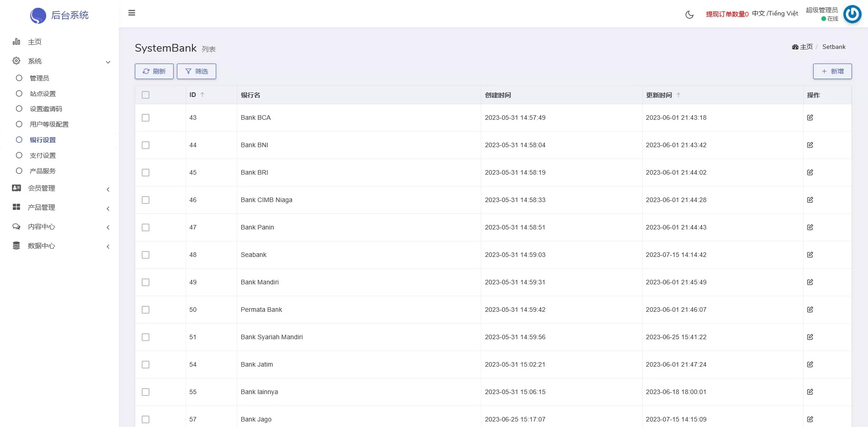Screen dimensions: 868x427
Task: Check the select-all header checkbox
Action: tap(145, 95)
